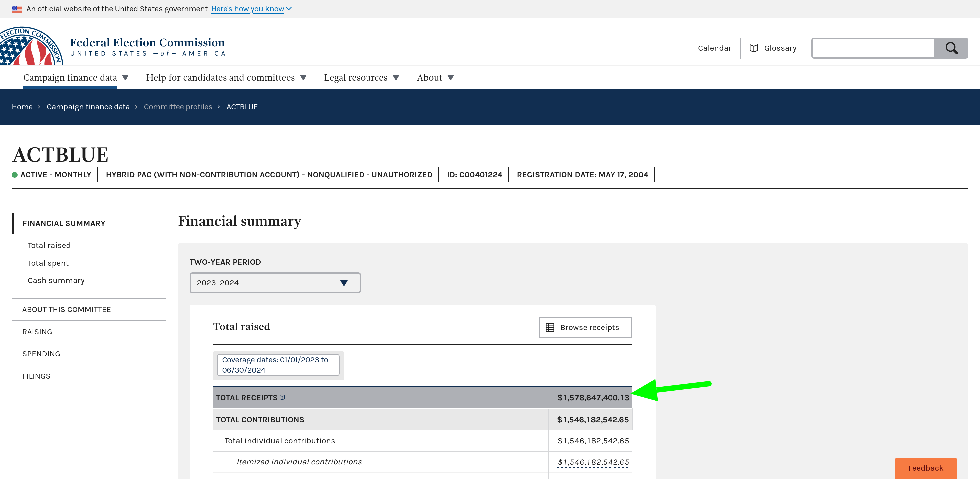Open Help for candidates and committees menu
Image resolution: width=980 pixels, height=479 pixels.
pyautogui.click(x=220, y=77)
